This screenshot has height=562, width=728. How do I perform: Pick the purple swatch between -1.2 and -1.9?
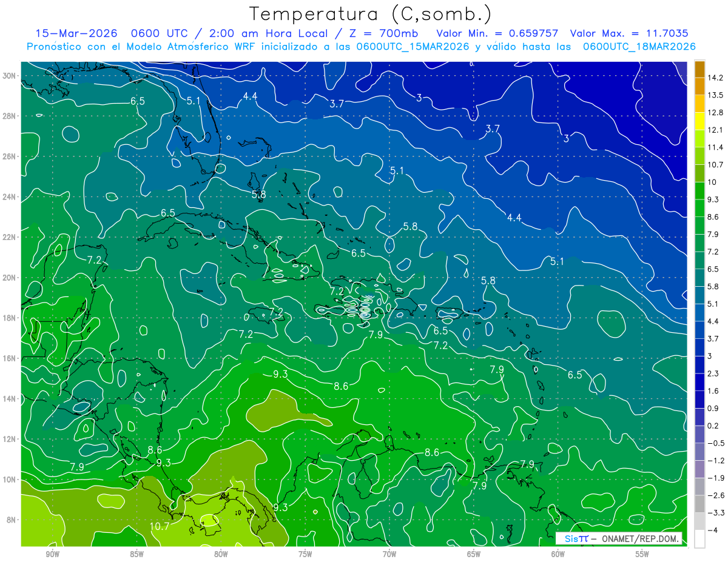pyautogui.click(x=699, y=469)
